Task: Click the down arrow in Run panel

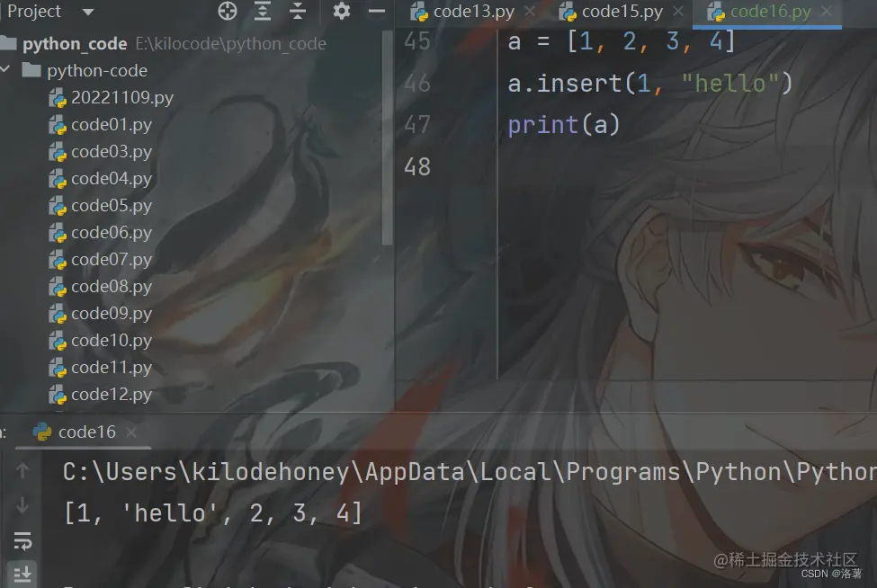Action: pyautogui.click(x=22, y=505)
